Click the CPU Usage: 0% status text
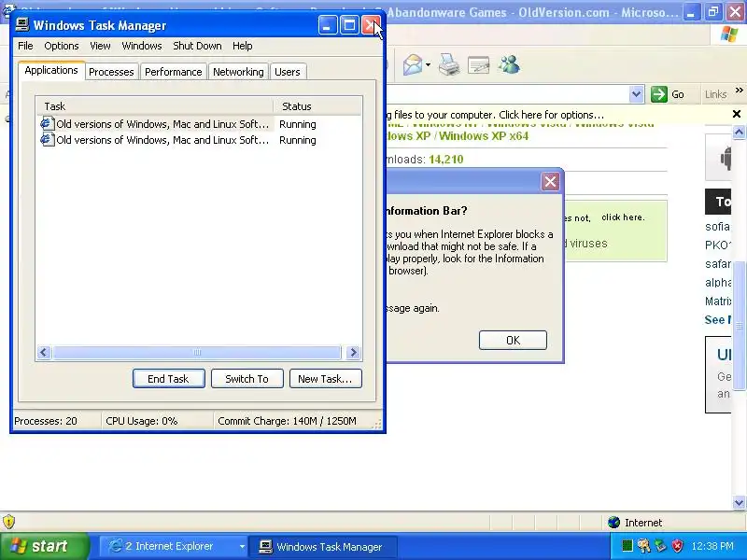The height and width of the screenshot is (560, 747). coord(142,421)
